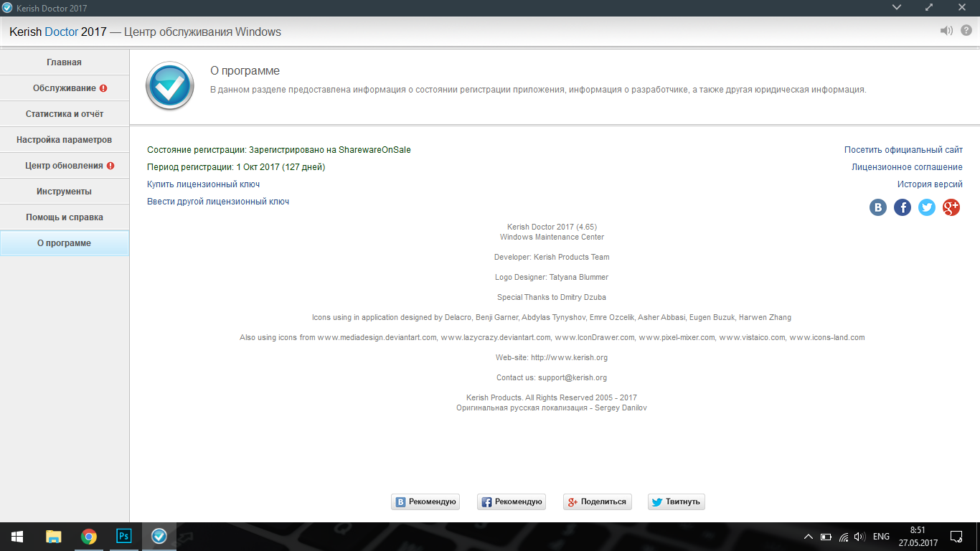The width and height of the screenshot is (980, 551).
Task: Open the Windows Start menu
Action: [17, 536]
